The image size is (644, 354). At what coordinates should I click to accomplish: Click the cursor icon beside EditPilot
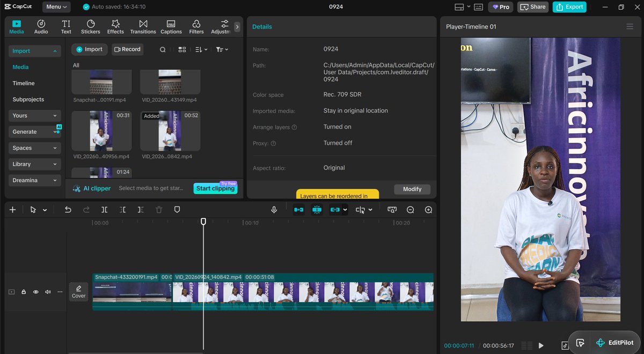[580, 343]
